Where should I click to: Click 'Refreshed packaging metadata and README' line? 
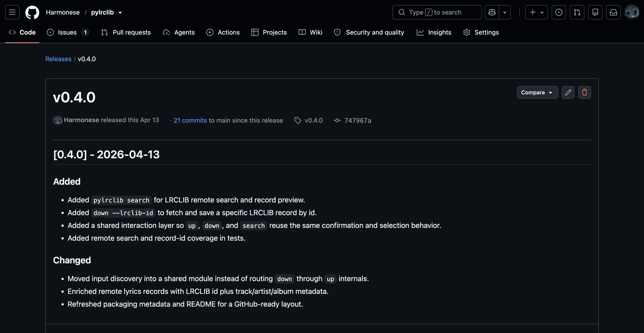pos(185,304)
